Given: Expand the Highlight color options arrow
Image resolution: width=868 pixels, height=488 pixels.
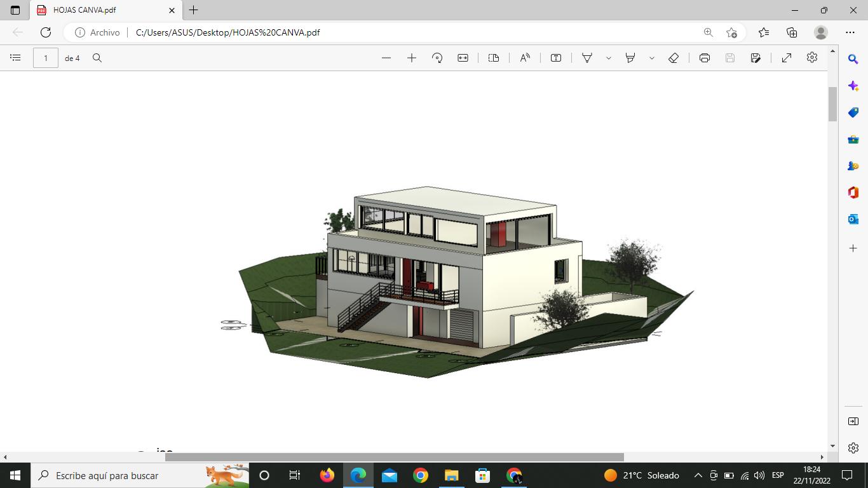Looking at the screenshot, I should (651, 58).
